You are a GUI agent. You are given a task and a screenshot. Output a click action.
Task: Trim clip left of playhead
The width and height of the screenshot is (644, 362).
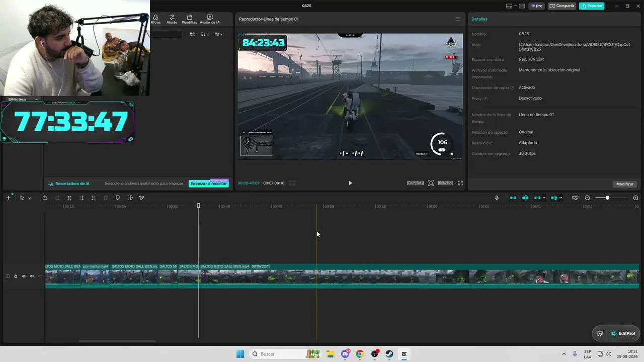[x=82, y=198]
